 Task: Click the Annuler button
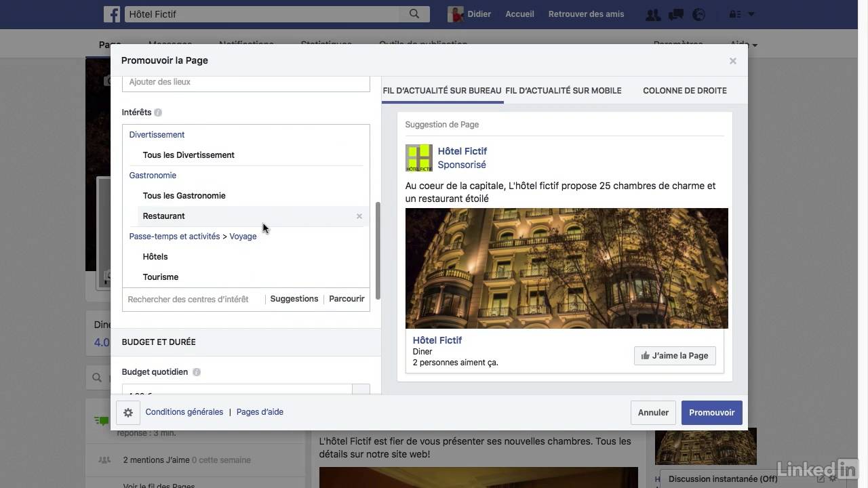coord(653,413)
